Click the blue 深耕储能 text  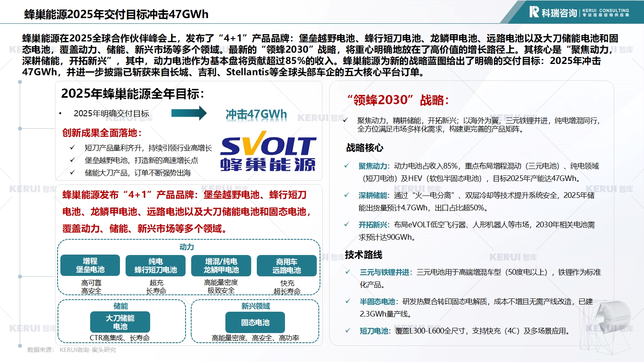(373, 195)
